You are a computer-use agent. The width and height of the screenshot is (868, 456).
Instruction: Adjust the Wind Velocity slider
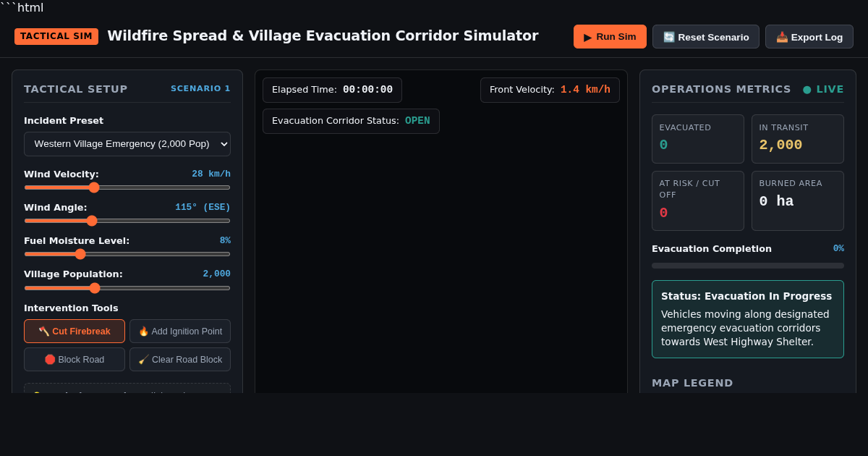click(127, 187)
